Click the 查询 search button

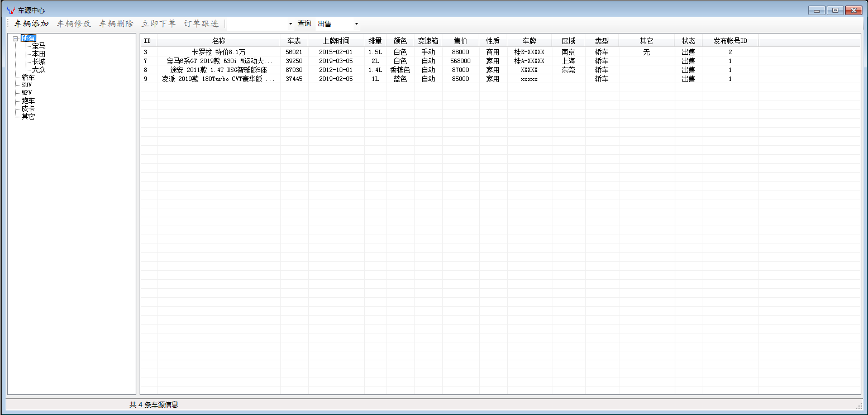point(304,23)
